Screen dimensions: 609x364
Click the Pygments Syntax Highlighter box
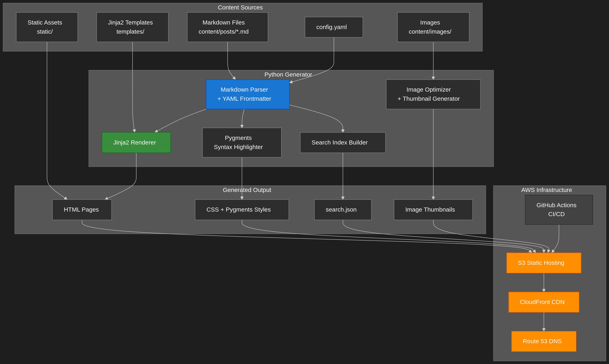242,142
